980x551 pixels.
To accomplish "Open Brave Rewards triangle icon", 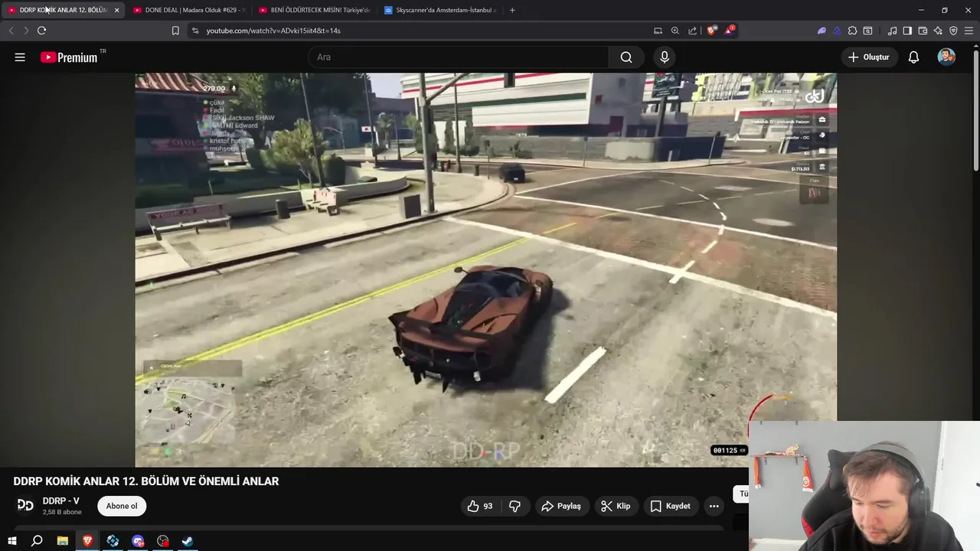I will pyautogui.click(x=730, y=31).
